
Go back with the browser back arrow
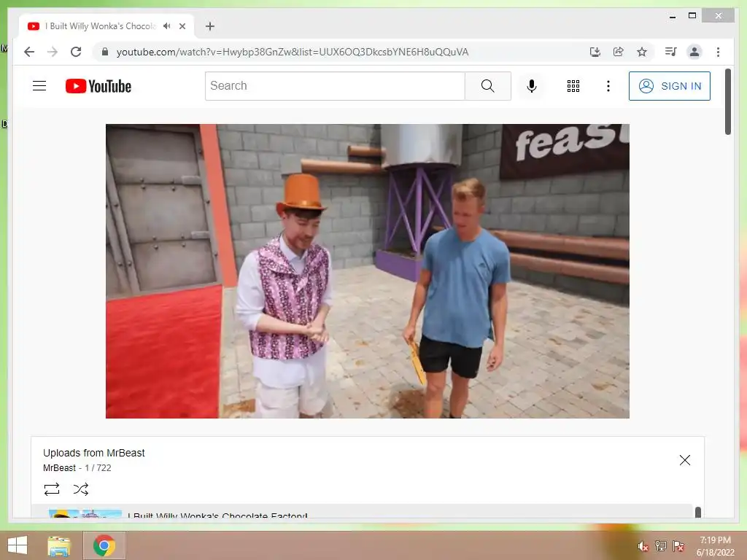[x=29, y=52]
